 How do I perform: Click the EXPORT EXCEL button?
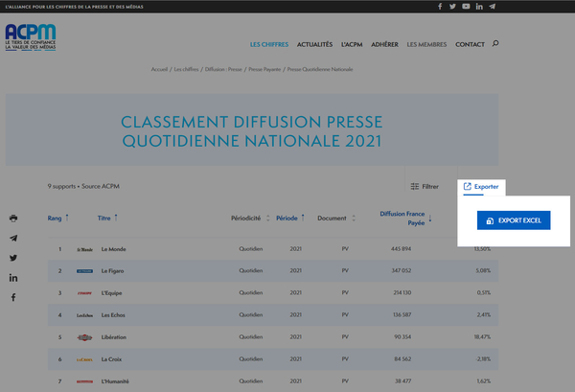pos(514,220)
